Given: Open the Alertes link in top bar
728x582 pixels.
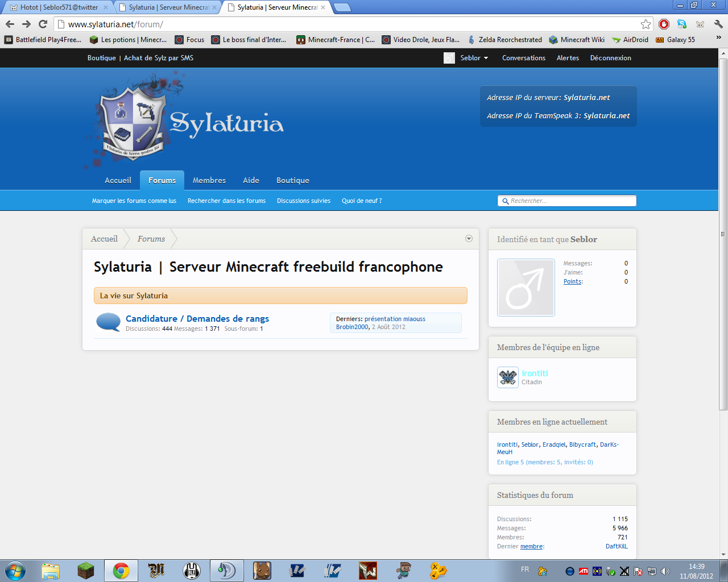Looking at the screenshot, I should pos(567,58).
